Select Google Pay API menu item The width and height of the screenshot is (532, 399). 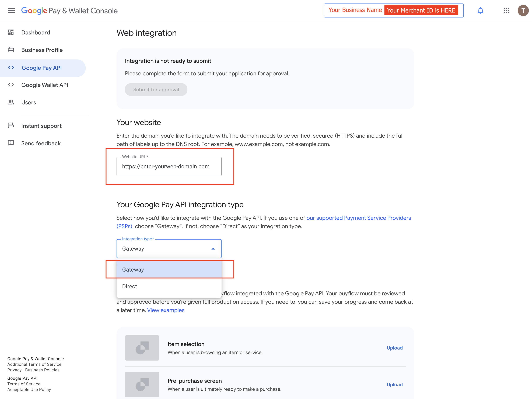pos(42,68)
